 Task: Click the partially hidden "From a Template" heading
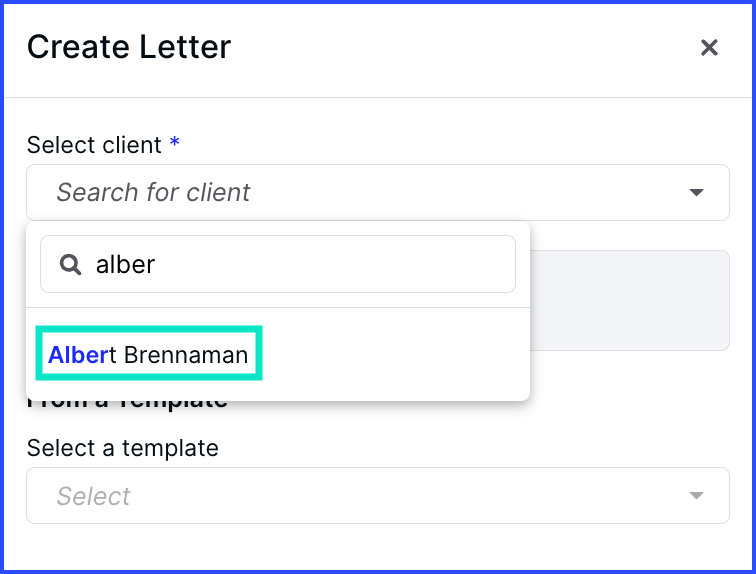128,403
